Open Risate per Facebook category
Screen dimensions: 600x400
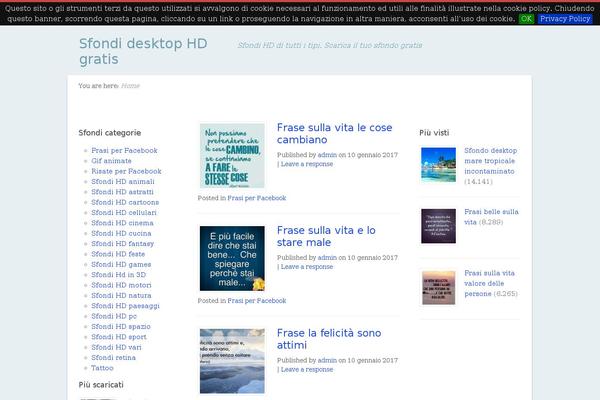click(x=126, y=171)
